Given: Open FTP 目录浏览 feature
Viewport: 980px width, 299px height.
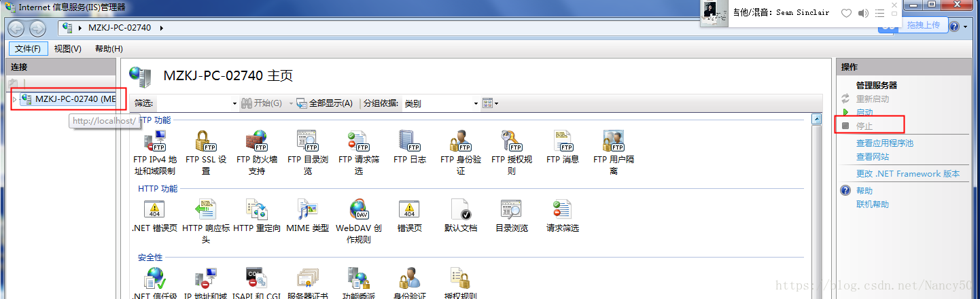Looking at the screenshot, I should (308, 152).
